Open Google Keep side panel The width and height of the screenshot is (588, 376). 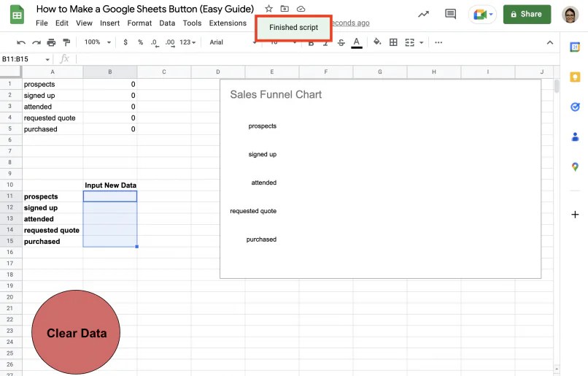[x=574, y=77]
